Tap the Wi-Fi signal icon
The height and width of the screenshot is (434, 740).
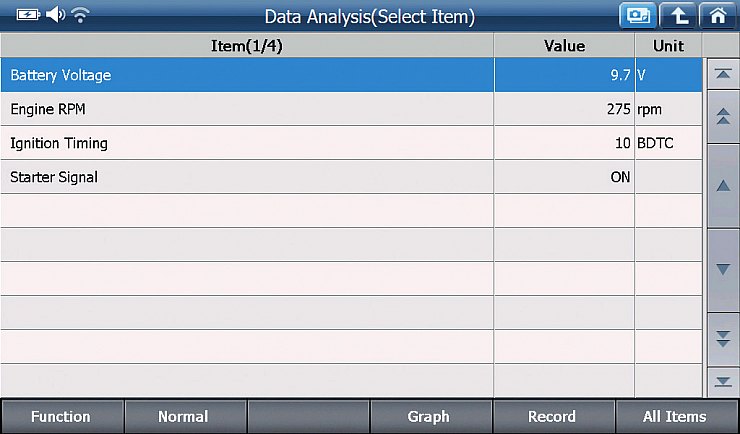81,15
